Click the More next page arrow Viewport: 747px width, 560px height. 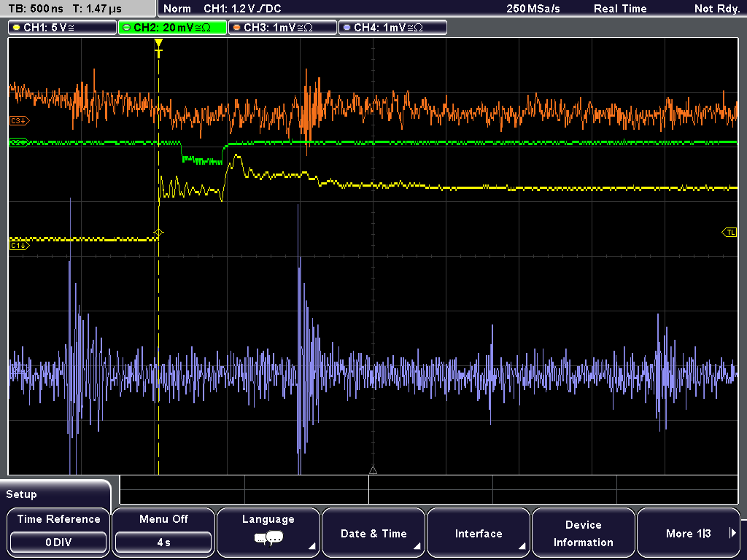732,533
